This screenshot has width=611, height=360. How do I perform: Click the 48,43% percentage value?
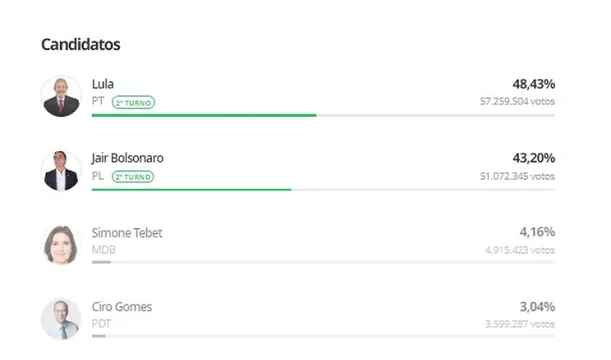tap(534, 84)
